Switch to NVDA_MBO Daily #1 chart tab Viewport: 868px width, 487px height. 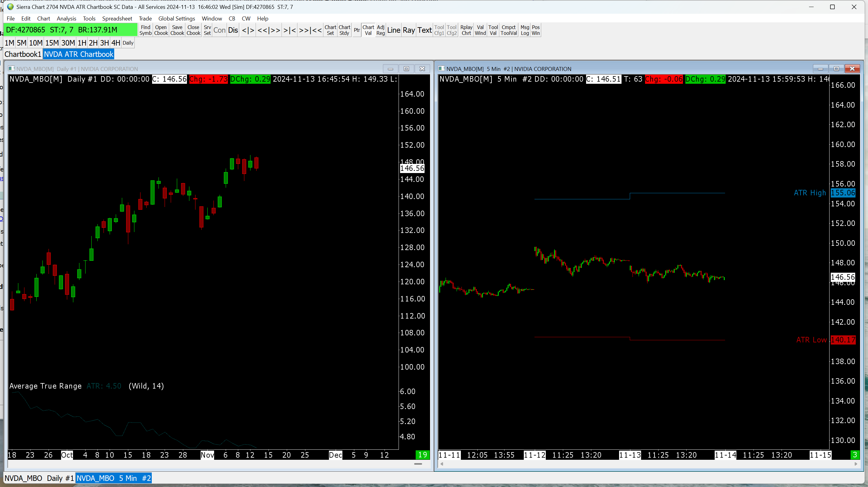click(x=39, y=478)
